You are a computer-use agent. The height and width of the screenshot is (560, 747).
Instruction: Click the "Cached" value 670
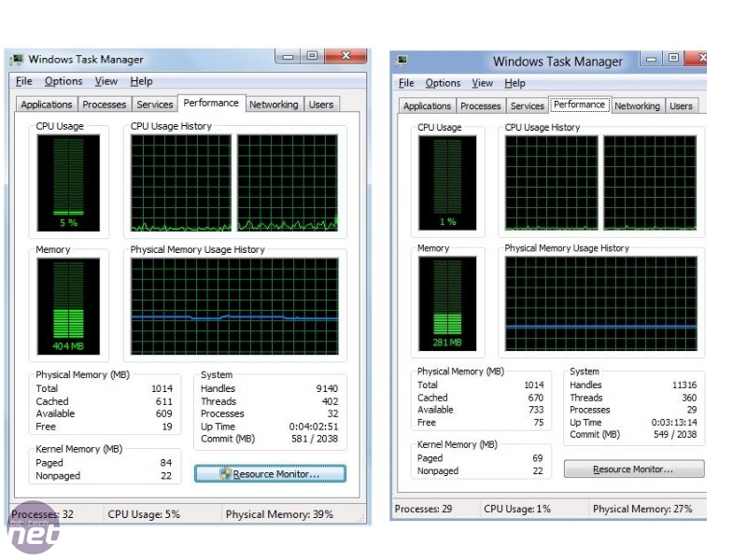click(535, 398)
